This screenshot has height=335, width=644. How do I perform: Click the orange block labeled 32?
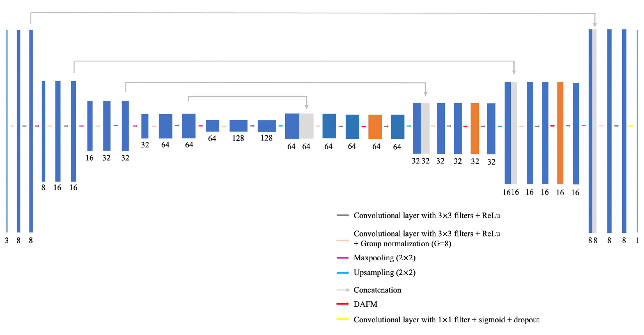[474, 128]
